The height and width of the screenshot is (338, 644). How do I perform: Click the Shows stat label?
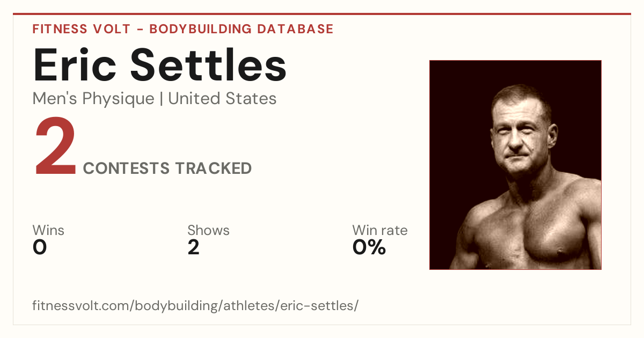point(208,230)
